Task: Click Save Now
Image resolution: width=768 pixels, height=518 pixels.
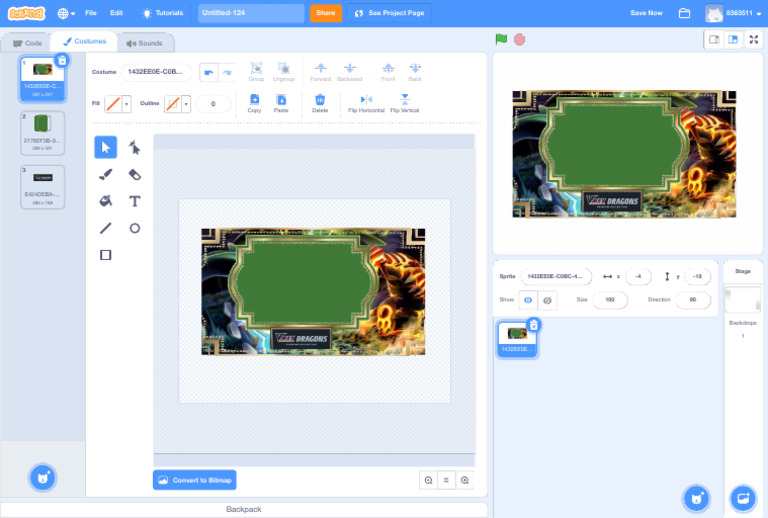Action: click(646, 13)
